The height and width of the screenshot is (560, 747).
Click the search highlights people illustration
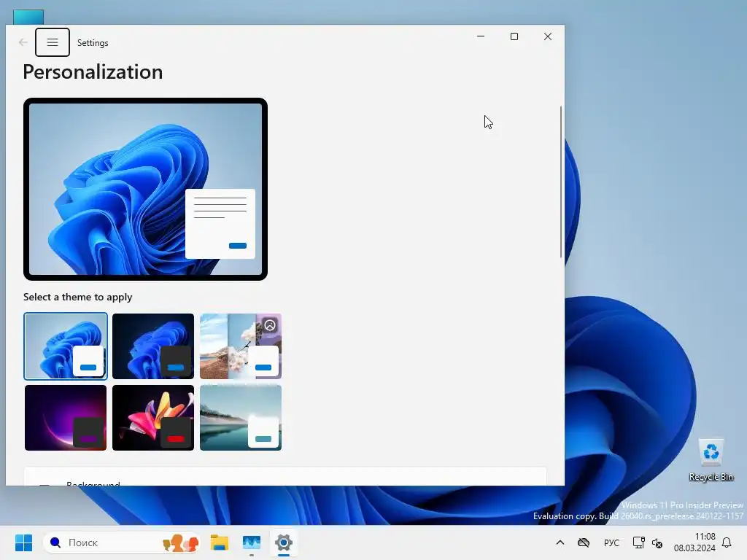point(180,542)
